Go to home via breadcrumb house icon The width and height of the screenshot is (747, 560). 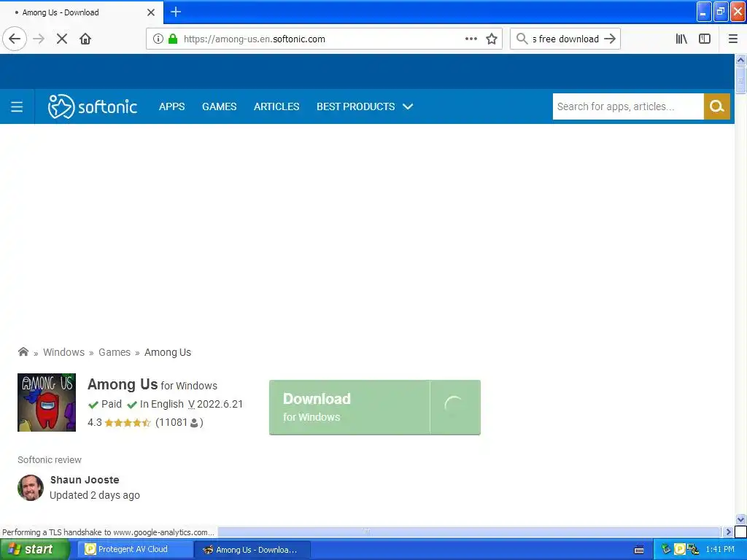pyautogui.click(x=23, y=351)
